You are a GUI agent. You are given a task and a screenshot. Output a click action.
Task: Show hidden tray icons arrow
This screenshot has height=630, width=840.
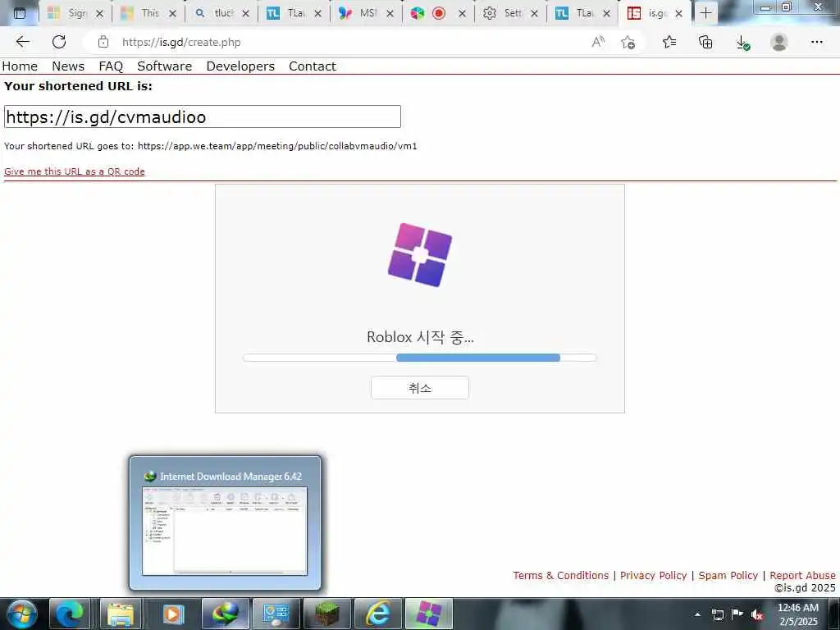(x=697, y=614)
